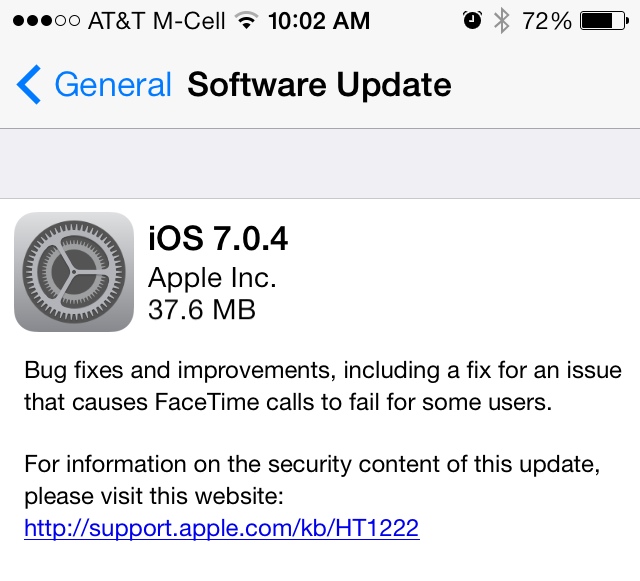Image resolution: width=640 pixels, height=581 pixels.
Task: Tap the 10:02 AM clock
Action: point(319,20)
